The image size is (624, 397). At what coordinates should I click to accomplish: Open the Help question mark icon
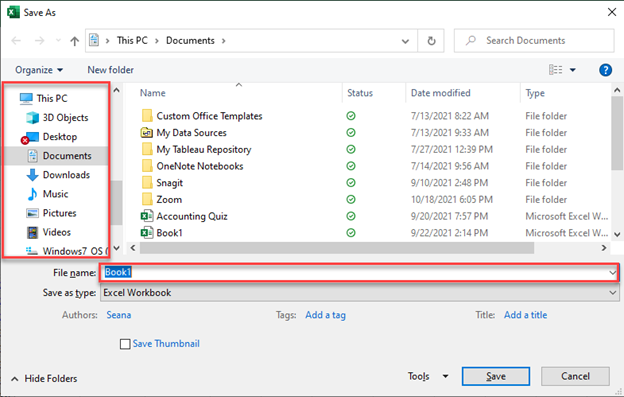pos(605,70)
